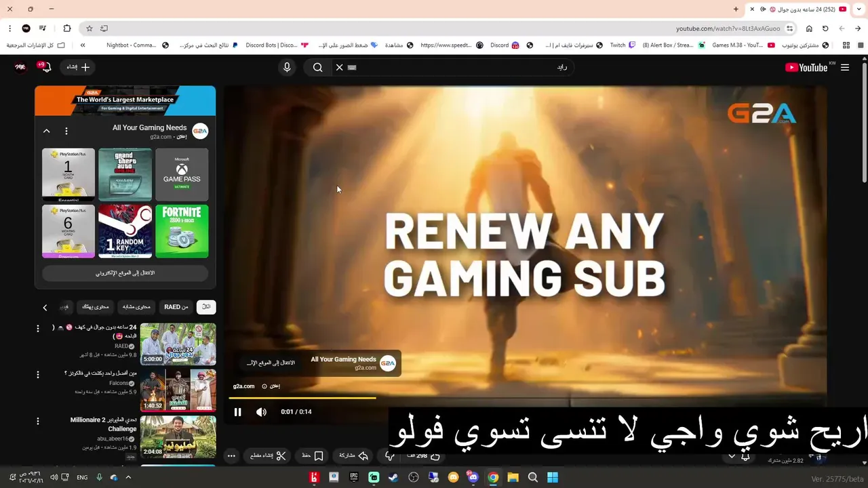Dislike the video with thumbs down
Image resolution: width=868 pixels, height=488 pixels.
pos(389,455)
